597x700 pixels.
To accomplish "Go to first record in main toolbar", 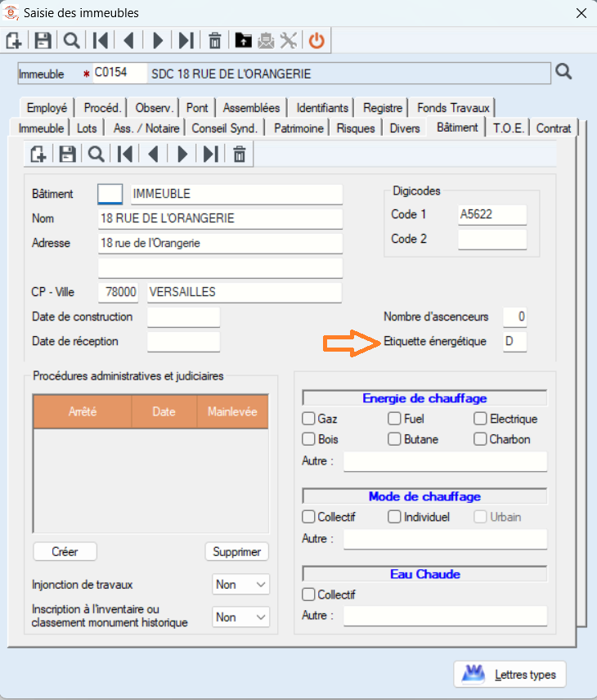I will click(x=101, y=41).
